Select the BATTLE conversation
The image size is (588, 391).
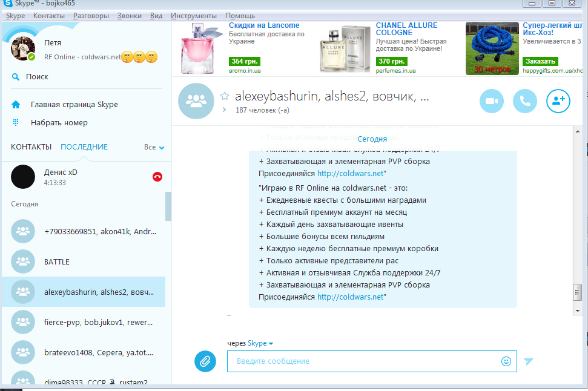click(x=84, y=261)
